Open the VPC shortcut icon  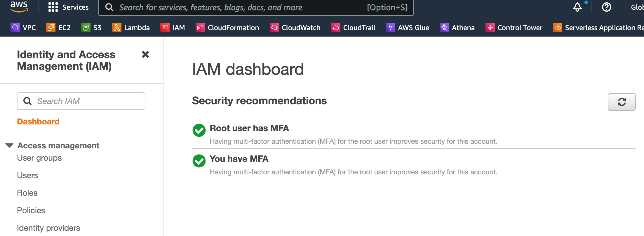(x=15, y=27)
